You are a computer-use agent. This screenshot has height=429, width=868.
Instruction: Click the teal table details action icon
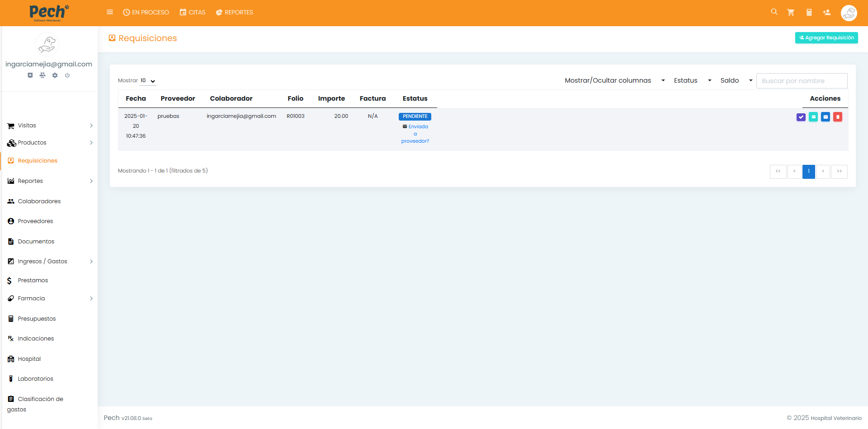coord(813,117)
